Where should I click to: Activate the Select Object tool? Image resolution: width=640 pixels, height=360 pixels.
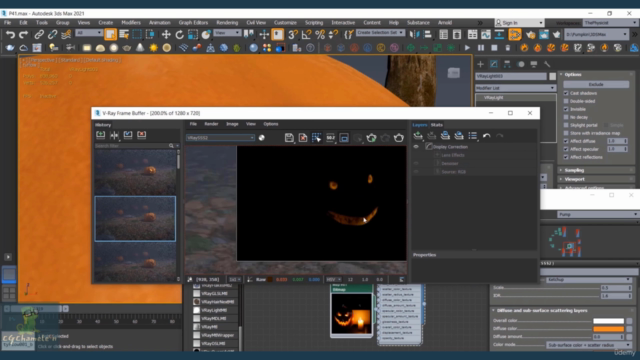[110, 35]
